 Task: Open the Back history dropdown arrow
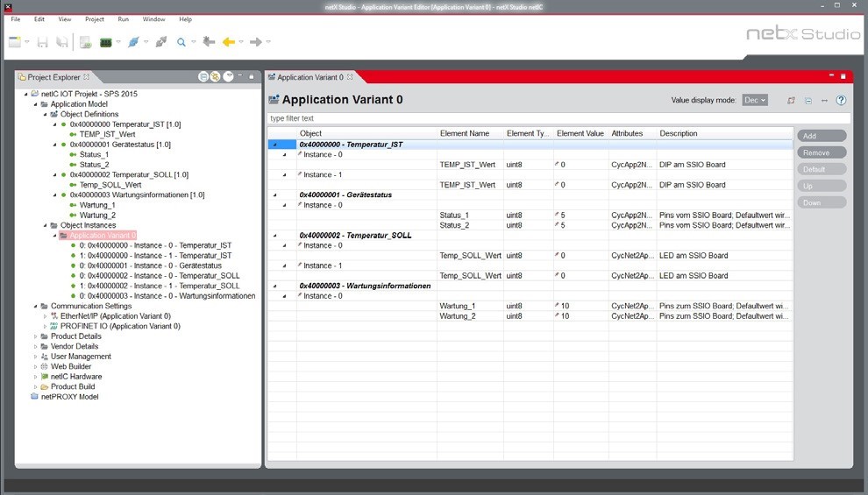click(241, 42)
